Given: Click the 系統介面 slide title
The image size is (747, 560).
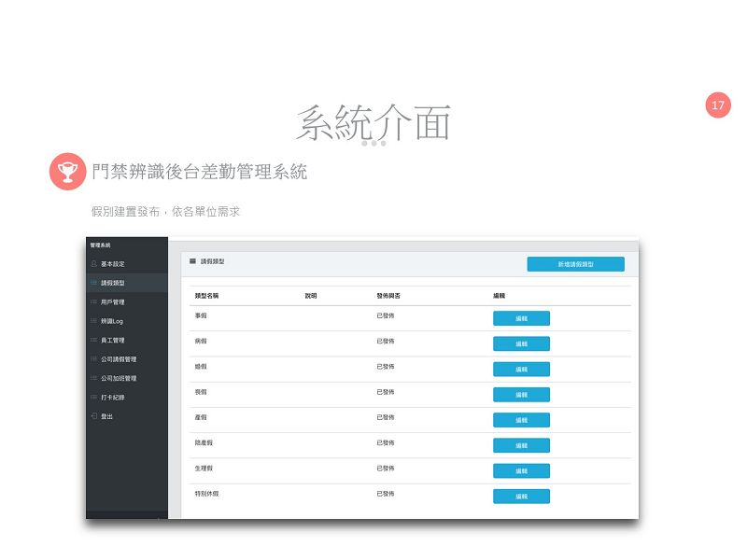Looking at the screenshot, I should [373, 123].
